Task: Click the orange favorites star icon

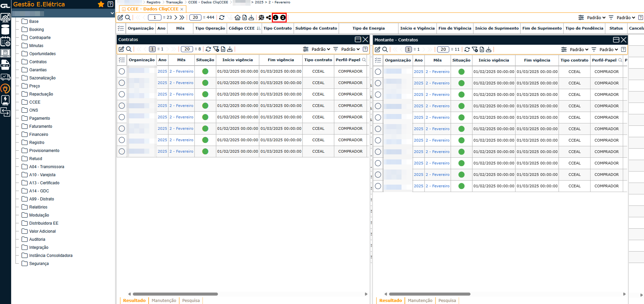Action: 101,4
